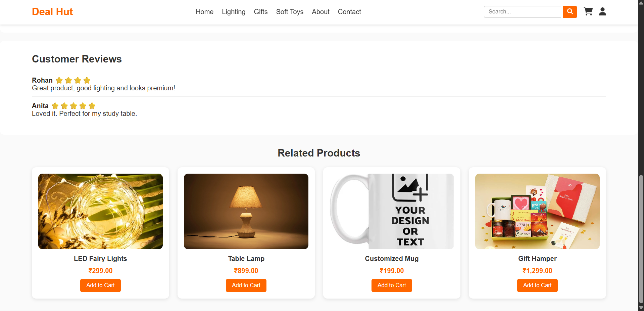The height and width of the screenshot is (311, 644).
Task: Open the Contact page
Action: [349, 12]
